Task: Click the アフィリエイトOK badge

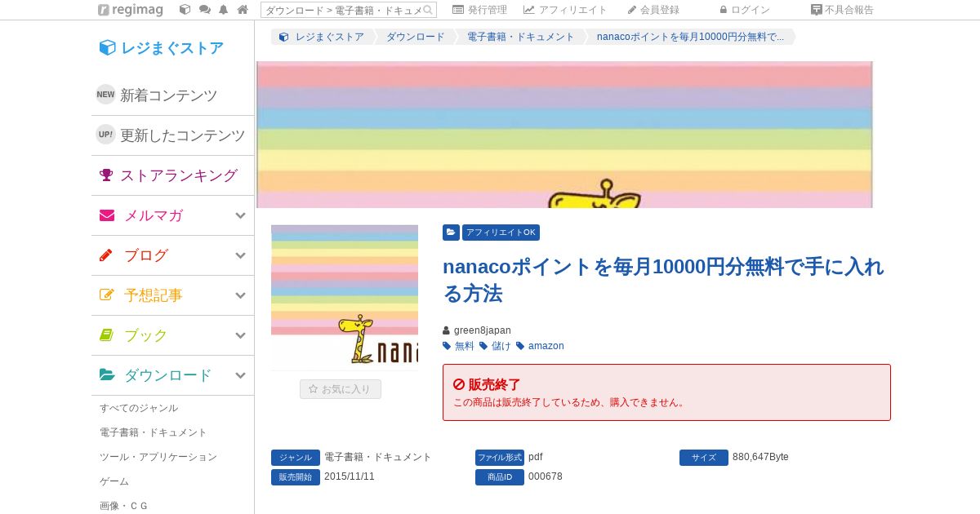Action: (x=501, y=233)
